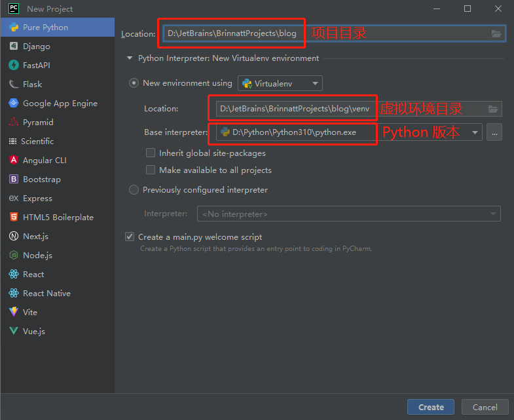This screenshot has width=514, height=420.
Task: Select Vue.js project type label
Action: tap(34, 331)
